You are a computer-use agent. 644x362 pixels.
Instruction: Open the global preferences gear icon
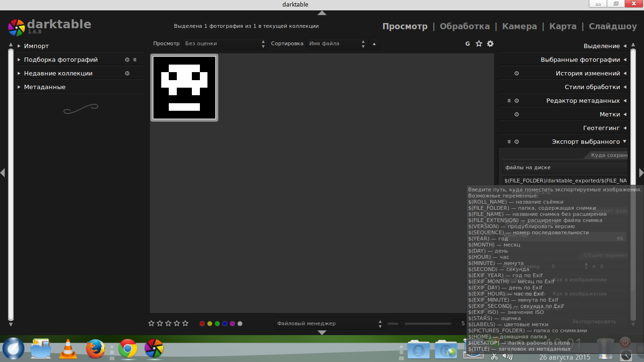490,43
